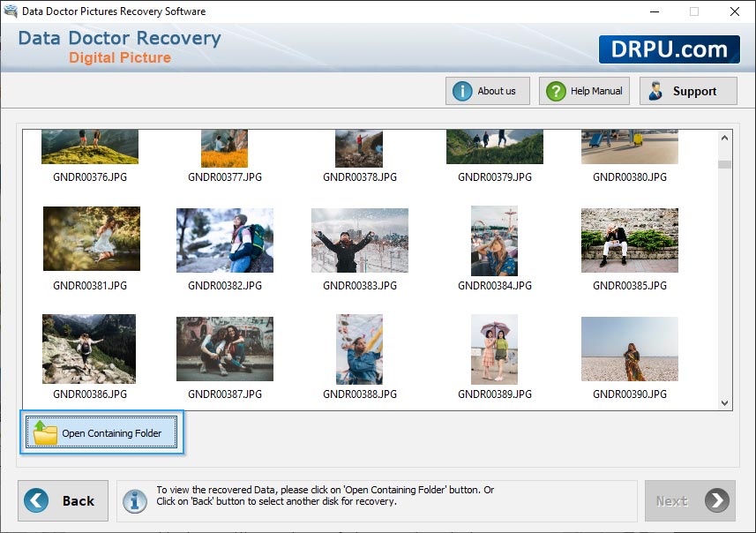Minimize the Data Doctor window

click(x=655, y=11)
